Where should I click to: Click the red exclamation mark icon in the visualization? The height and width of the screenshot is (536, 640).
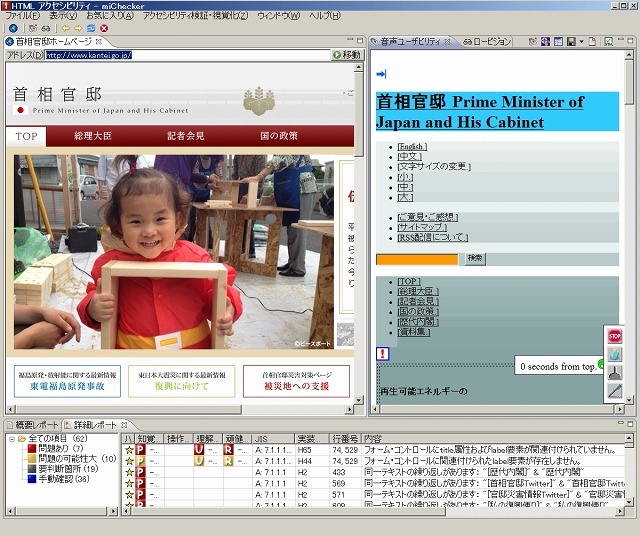point(382,354)
